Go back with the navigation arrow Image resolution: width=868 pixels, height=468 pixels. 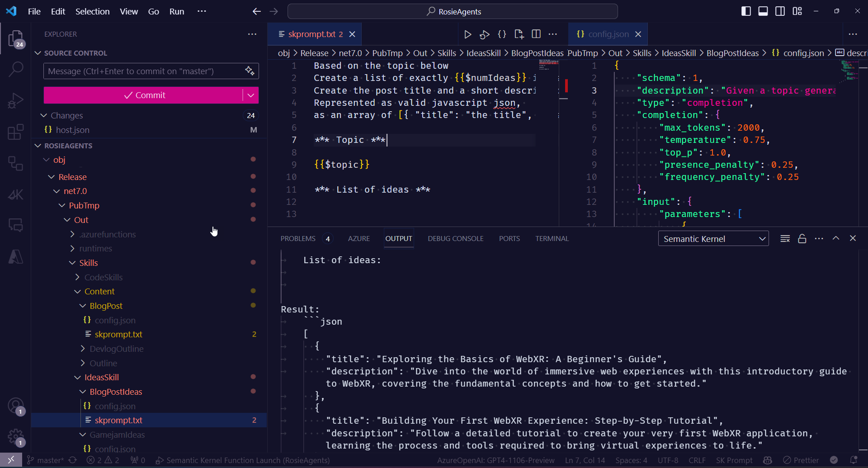coord(257,11)
